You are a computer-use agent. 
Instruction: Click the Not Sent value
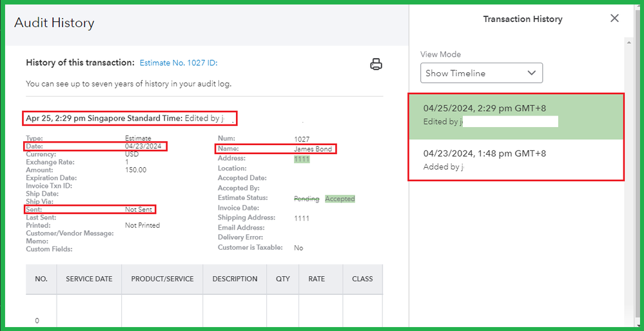[139, 209]
